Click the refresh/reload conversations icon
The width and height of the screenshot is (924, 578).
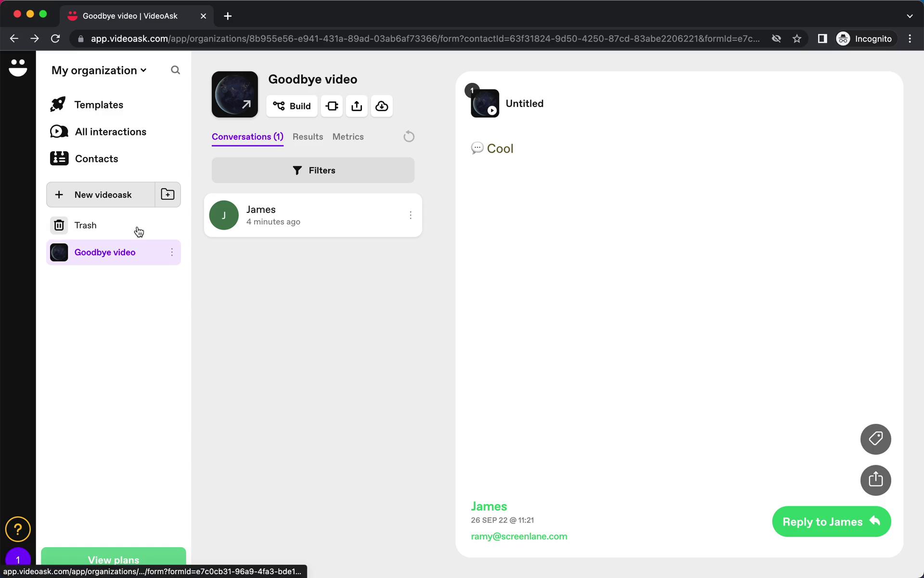409,136
